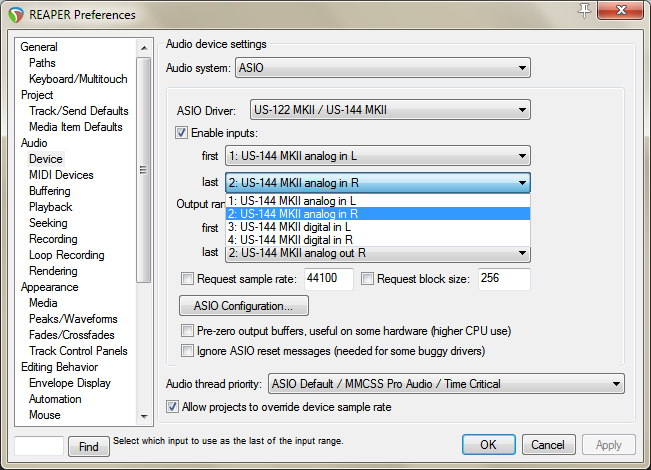Open last output dropdown showing analog out R
Viewport: 651px width, 470px height.
[378, 253]
